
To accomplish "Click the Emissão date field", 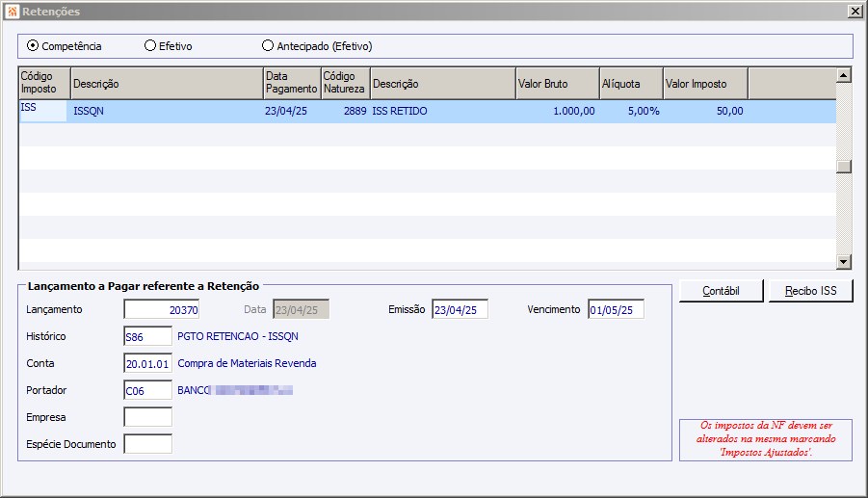I will (x=460, y=309).
